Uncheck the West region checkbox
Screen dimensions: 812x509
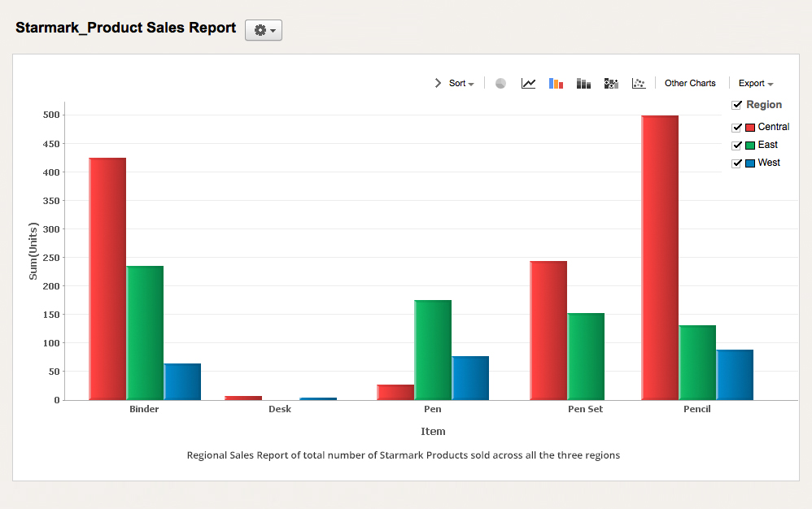[x=736, y=163]
